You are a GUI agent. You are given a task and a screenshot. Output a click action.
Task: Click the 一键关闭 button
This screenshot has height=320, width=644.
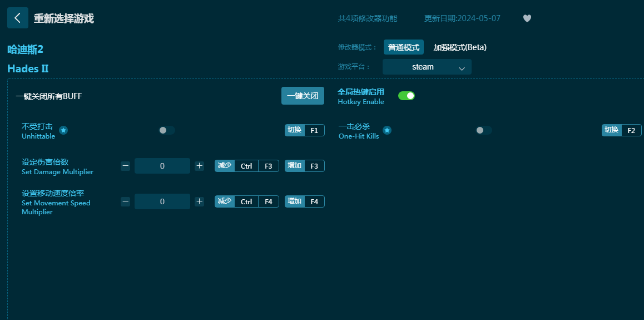click(303, 96)
